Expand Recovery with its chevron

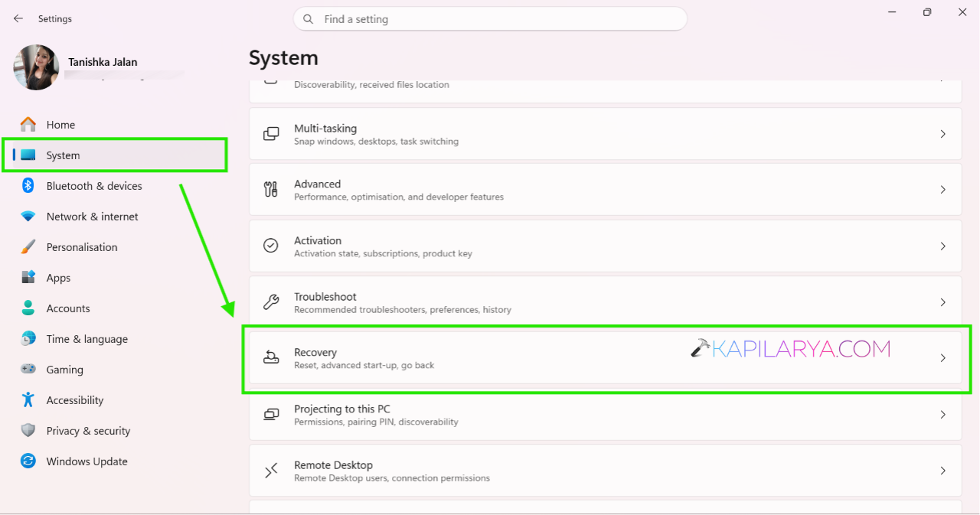(943, 358)
